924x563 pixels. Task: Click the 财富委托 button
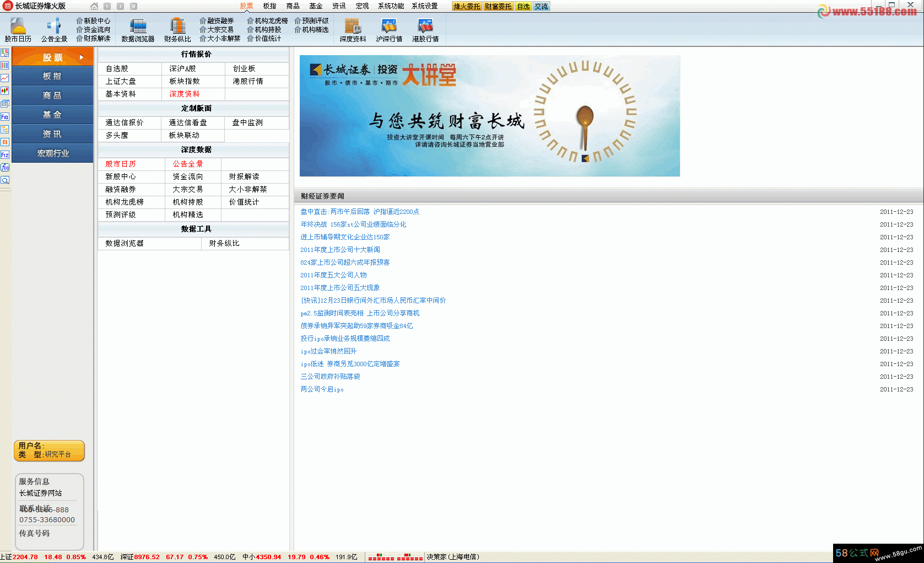(499, 7)
